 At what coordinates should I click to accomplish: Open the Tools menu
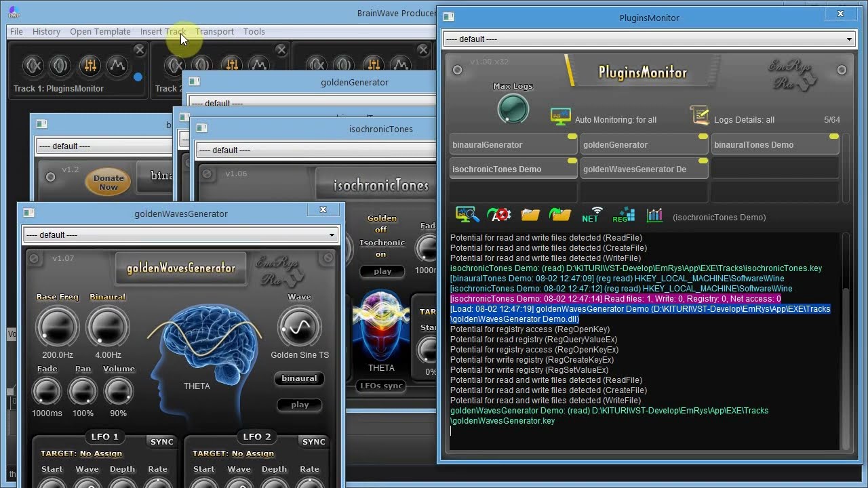point(254,31)
